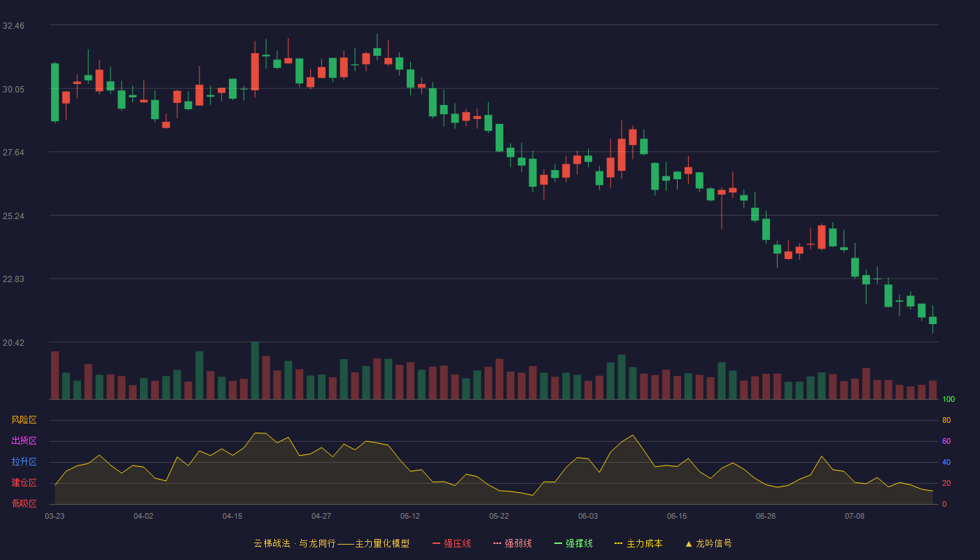This screenshot has height=560, width=980.
Task: Click the 32.46 price axis label
Action: pyautogui.click(x=13, y=26)
